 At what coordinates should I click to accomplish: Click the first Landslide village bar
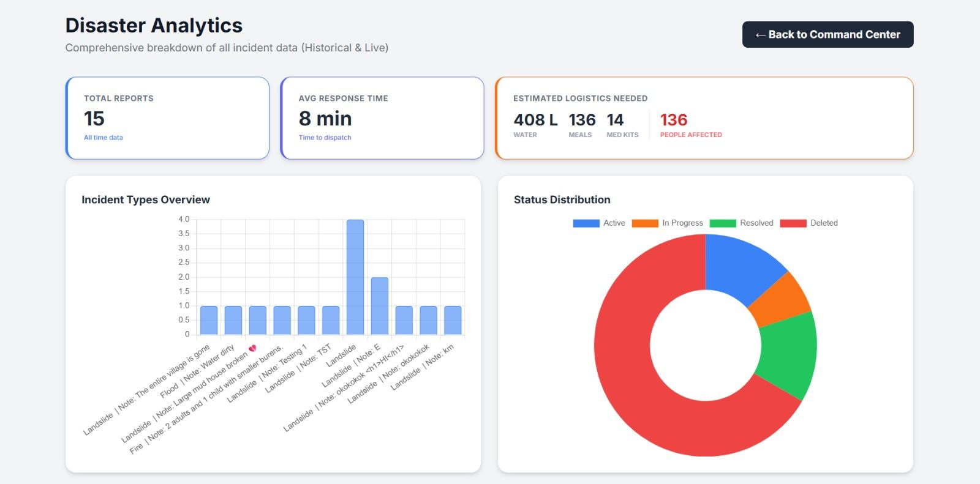pos(209,320)
